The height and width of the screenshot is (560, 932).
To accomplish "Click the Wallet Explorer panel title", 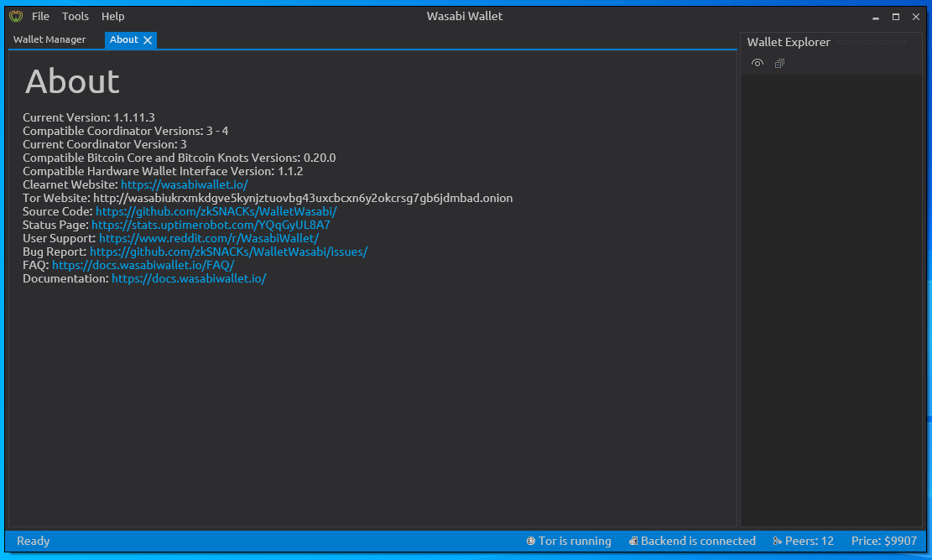I will pos(789,42).
